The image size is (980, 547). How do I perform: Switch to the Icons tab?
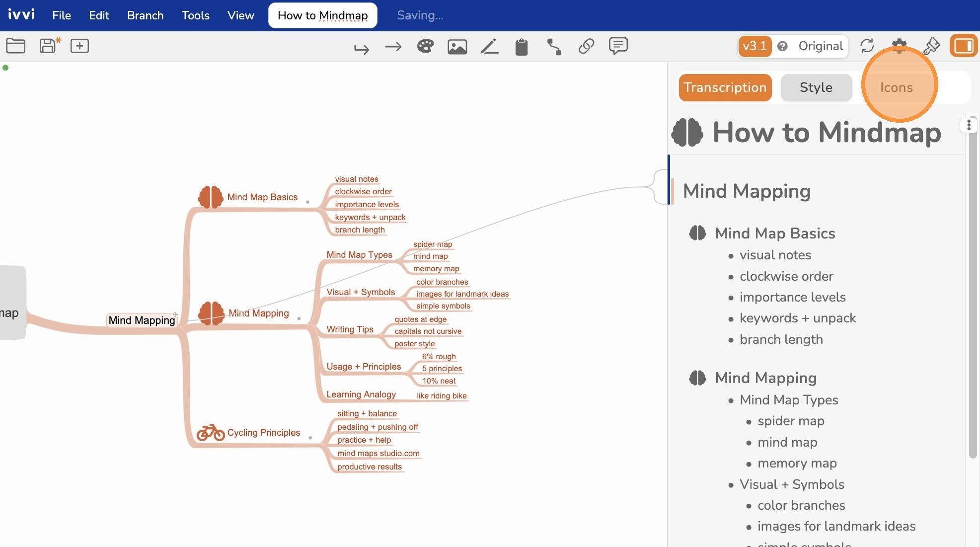click(896, 87)
